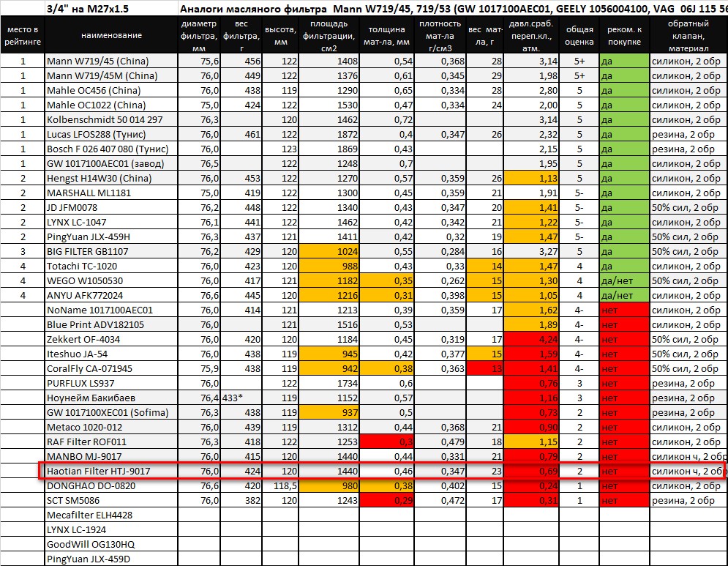The image size is (728, 566).
Task: Select the 'давл.сраб. переп.кл., атм.' header
Action: pyautogui.click(x=531, y=35)
